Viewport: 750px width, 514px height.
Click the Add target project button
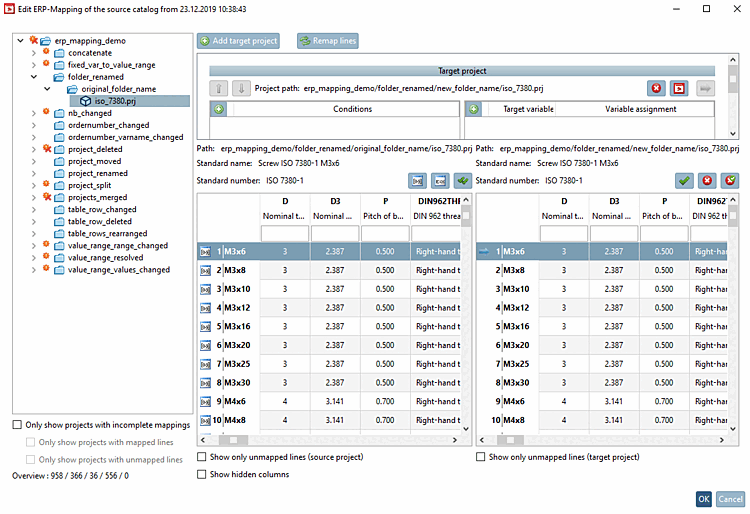point(238,41)
